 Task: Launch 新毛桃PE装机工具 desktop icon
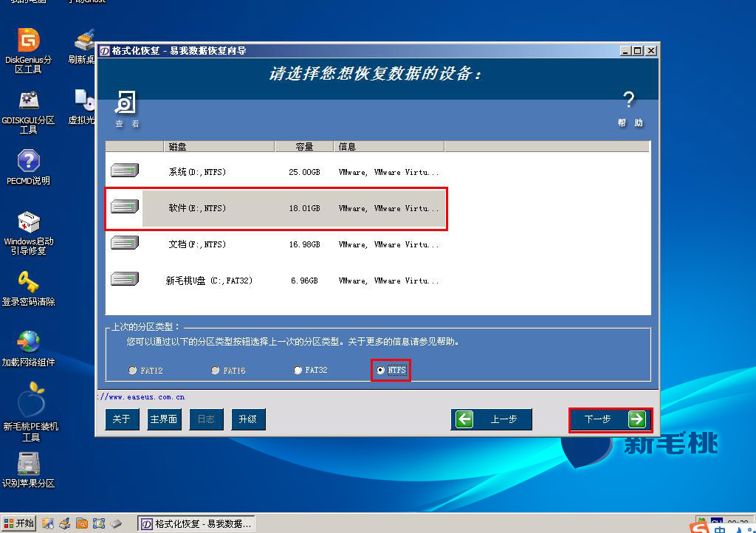pyautogui.click(x=30, y=412)
